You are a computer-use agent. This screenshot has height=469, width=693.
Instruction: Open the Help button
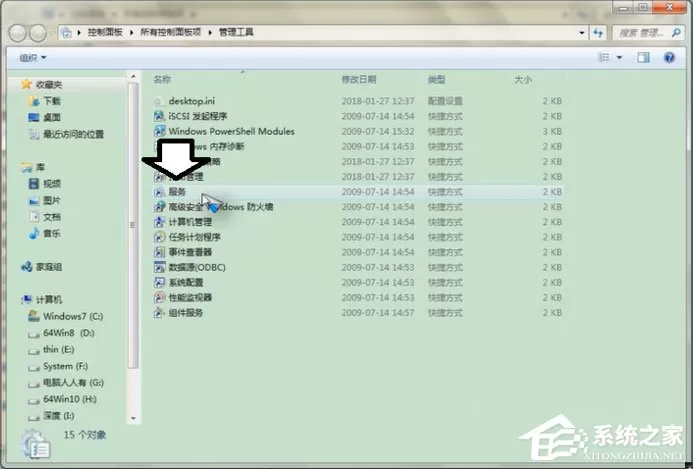pyautogui.click(x=669, y=57)
